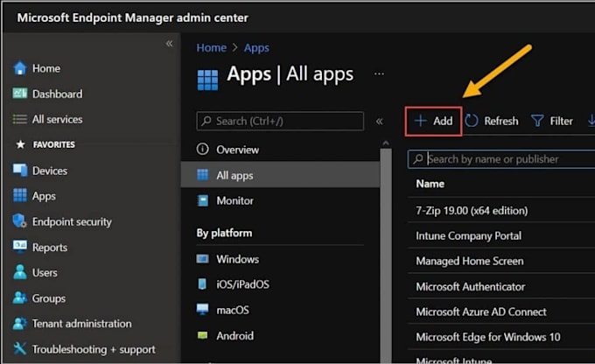The height and width of the screenshot is (364, 595).
Task: Open 7-Zip 19.00 (x64 edition) app
Action: (x=472, y=210)
